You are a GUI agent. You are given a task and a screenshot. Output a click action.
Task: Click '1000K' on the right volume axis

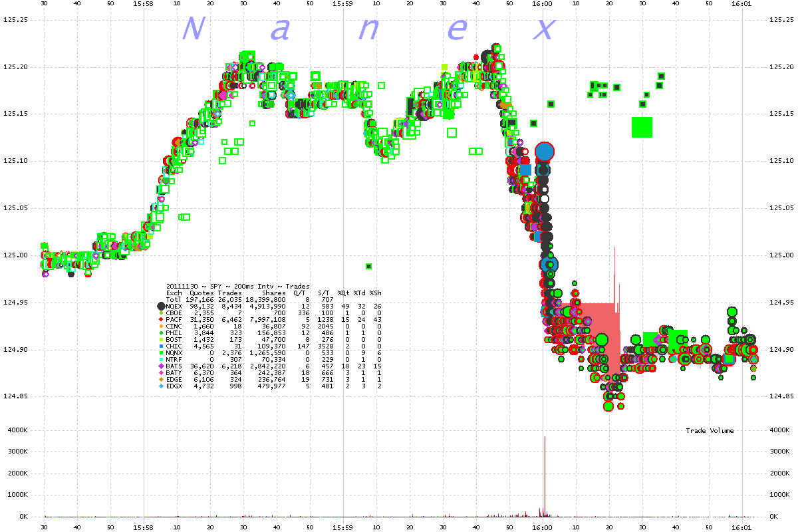pyautogui.click(x=779, y=495)
